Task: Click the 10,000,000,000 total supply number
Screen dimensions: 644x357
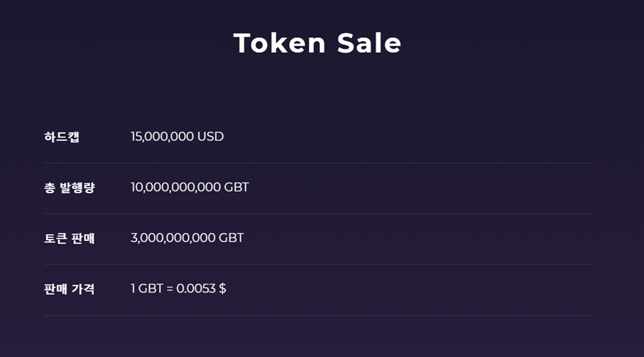Action: [175, 187]
